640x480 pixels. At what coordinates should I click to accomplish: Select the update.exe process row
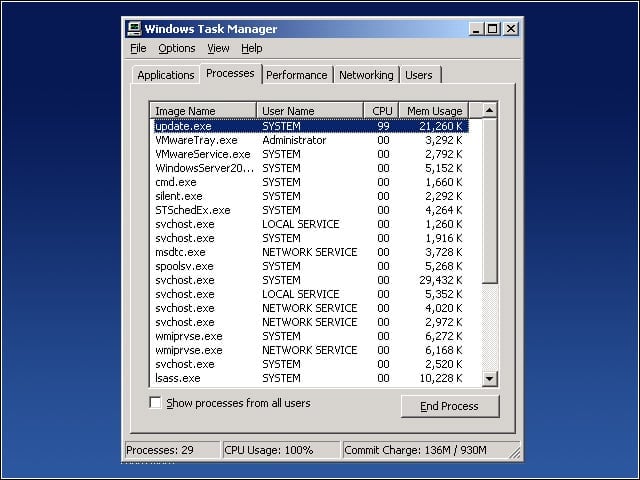coord(311,126)
